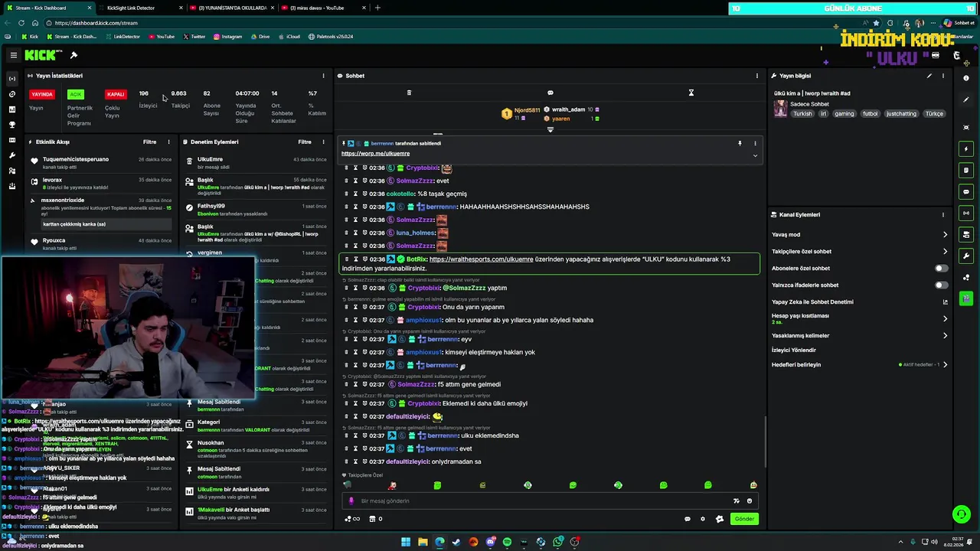980x551 pixels.
Task: Click the green support headset button
Action: tap(960, 514)
